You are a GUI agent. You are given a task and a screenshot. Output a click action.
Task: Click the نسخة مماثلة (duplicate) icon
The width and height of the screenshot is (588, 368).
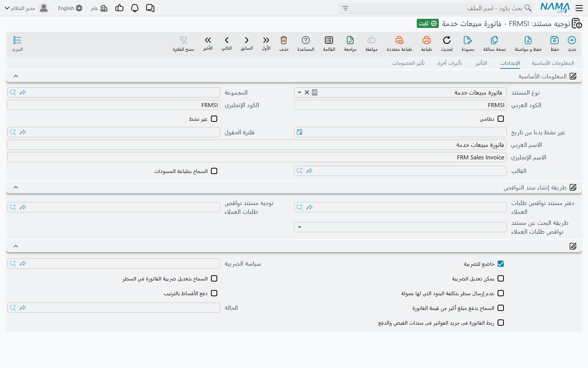point(494,40)
